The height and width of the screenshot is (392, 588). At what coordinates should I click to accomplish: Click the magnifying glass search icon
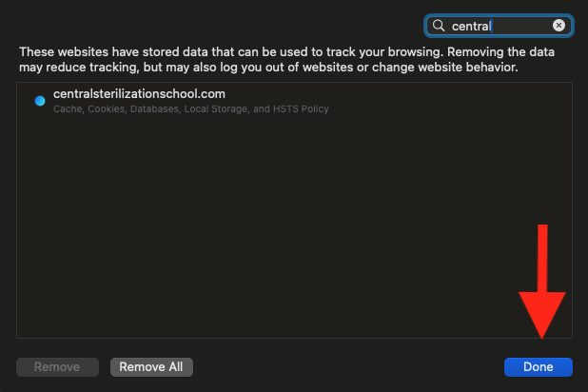click(x=438, y=26)
